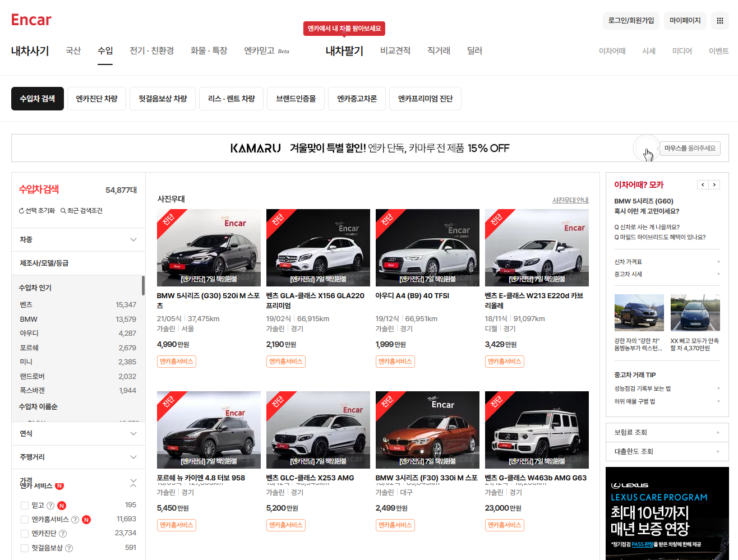
Task: Click the 선택 초기화 reset icon
Action: 21,211
